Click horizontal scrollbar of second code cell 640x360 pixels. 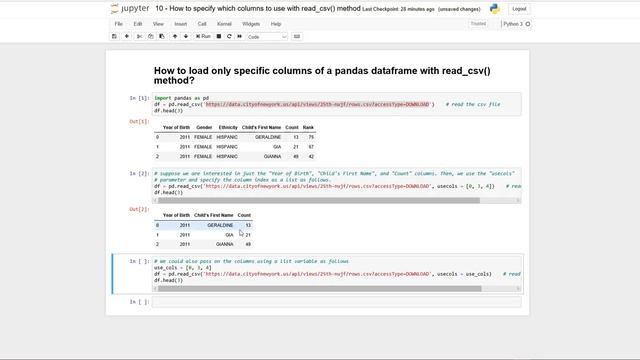click(x=319, y=200)
